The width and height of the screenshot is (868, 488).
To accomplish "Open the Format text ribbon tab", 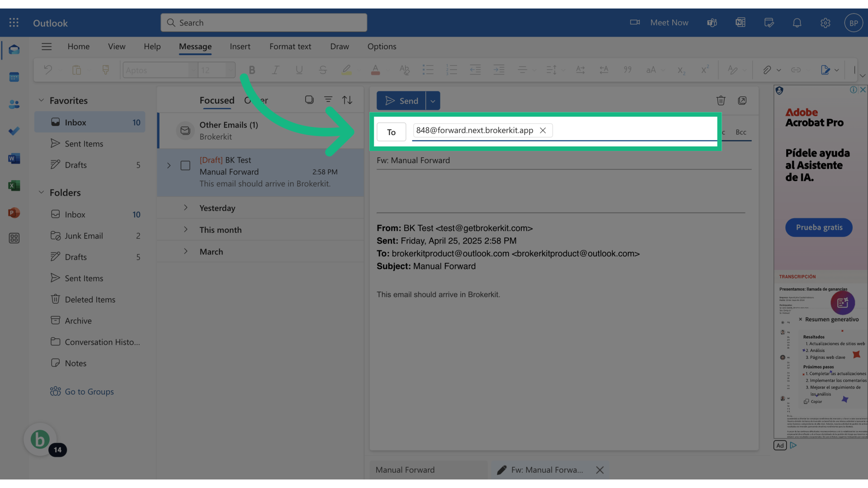I will 290,47.
